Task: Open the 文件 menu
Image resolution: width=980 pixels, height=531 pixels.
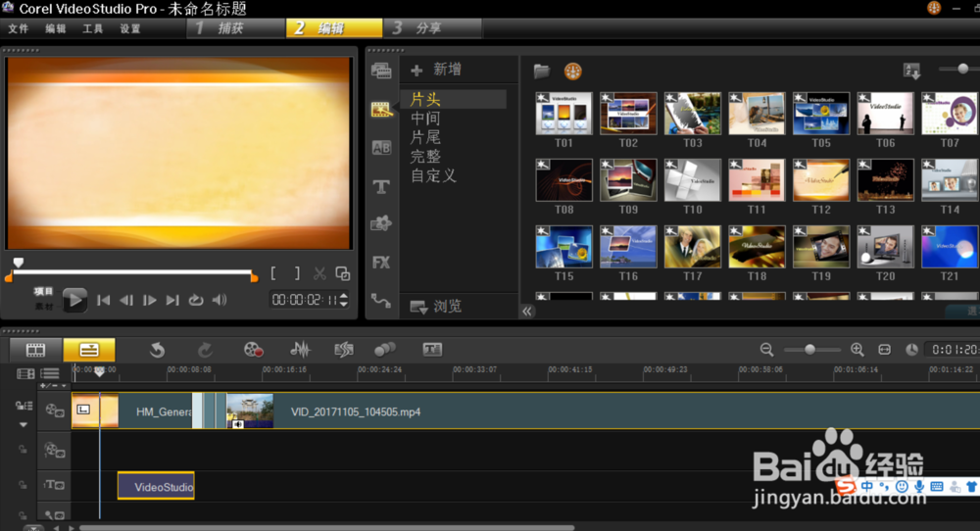Action: (x=18, y=28)
